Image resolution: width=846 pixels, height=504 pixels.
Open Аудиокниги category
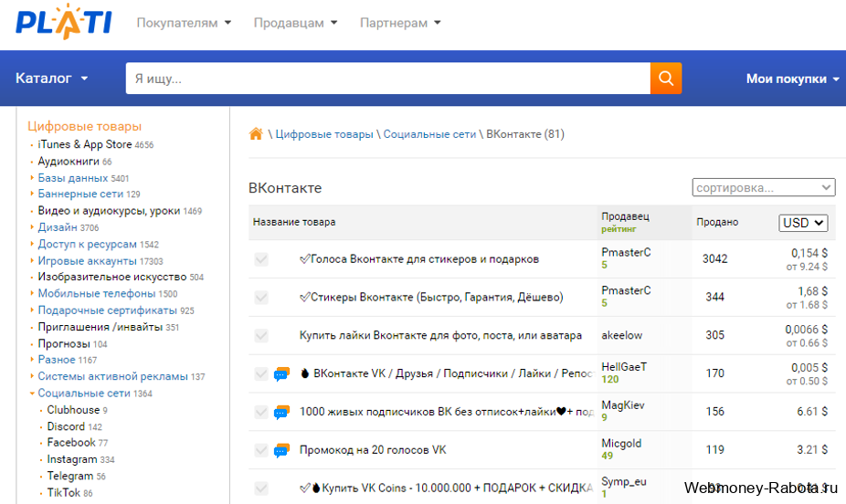coord(69,162)
